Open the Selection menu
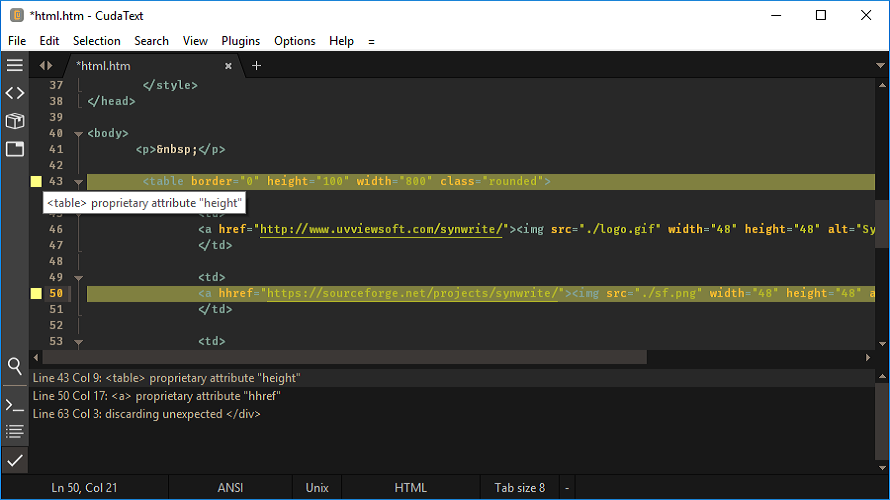Image resolution: width=890 pixels, height=500 pixels. (x=96, y=41)
